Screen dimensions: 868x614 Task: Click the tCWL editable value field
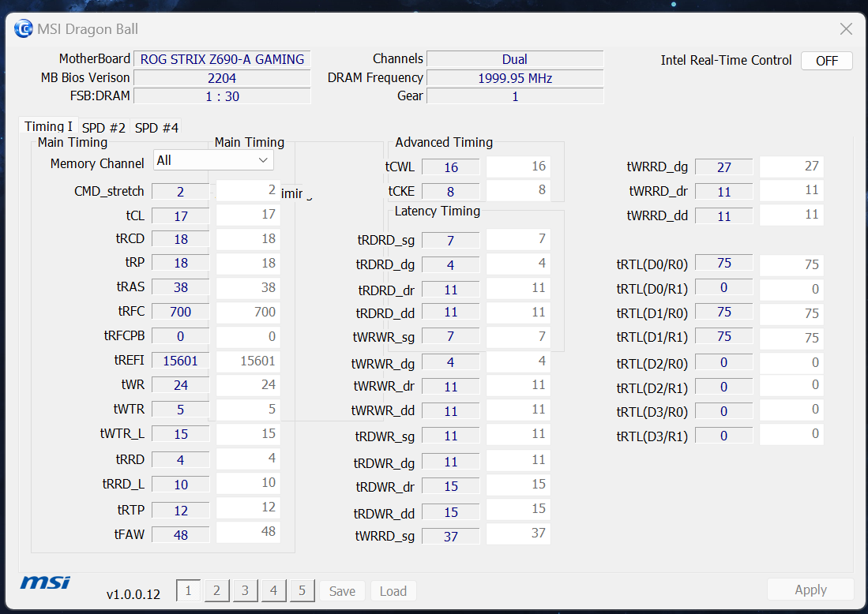pos(517,167)
